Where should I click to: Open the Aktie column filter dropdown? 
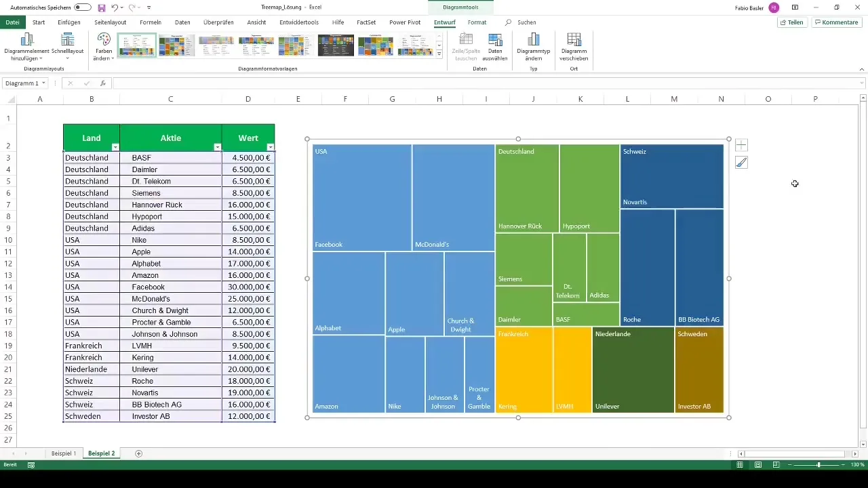(x=217, y=147)
